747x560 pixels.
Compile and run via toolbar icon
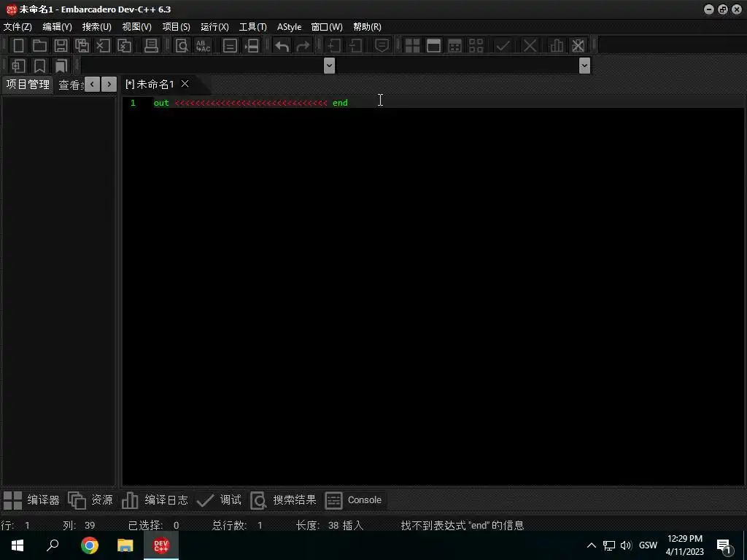455,46
